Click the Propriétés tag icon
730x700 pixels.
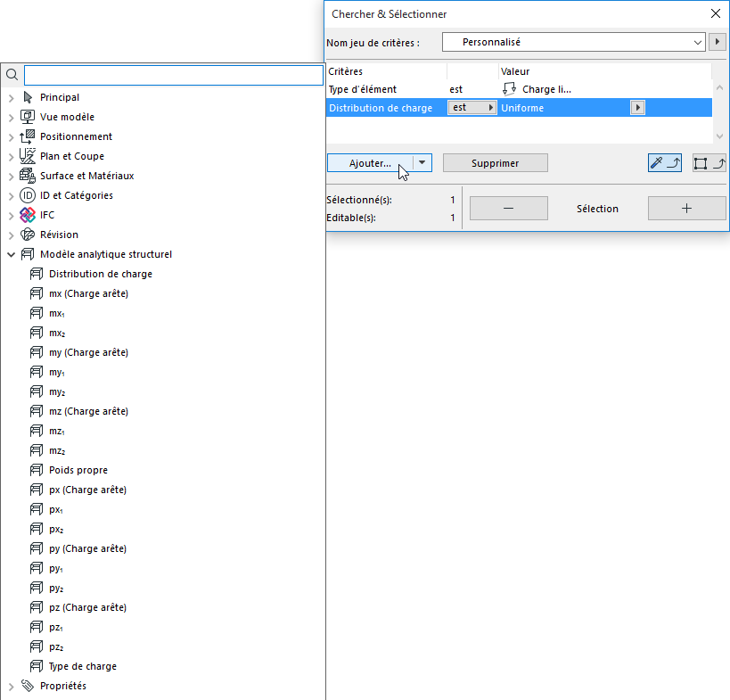[28, 686]
